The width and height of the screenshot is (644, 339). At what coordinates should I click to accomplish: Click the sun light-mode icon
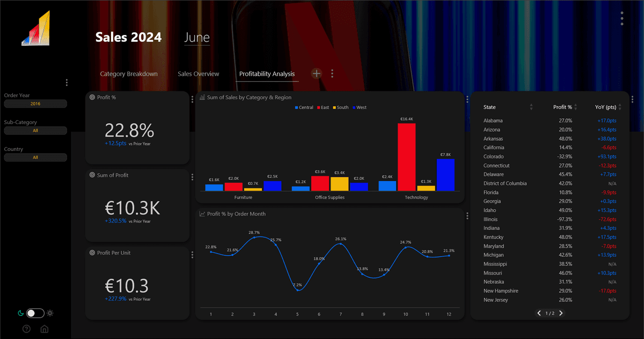50,313
